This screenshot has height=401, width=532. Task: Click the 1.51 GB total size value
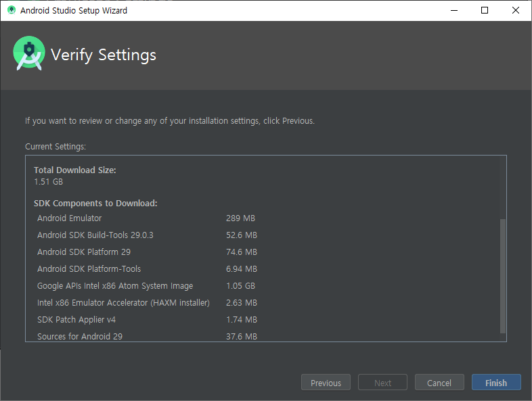tap(48, 182)
